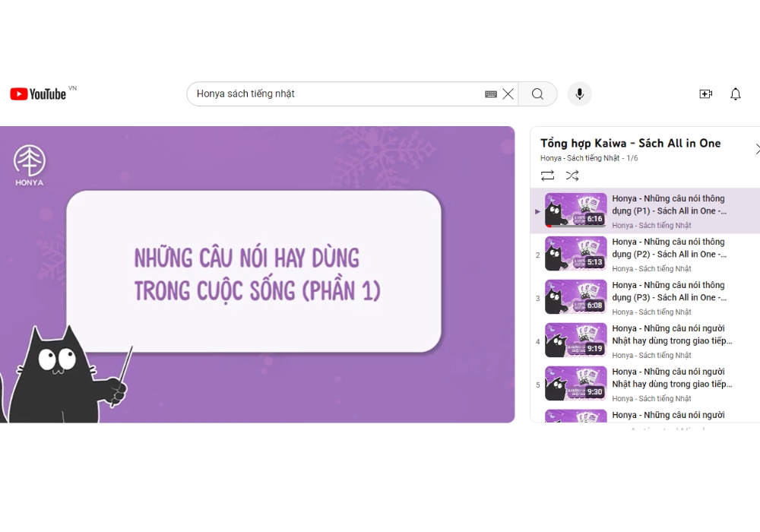The image size is (760, 532).
Task: Clear the search query with X
Action: pyautogui.click(x=508, y=94)
